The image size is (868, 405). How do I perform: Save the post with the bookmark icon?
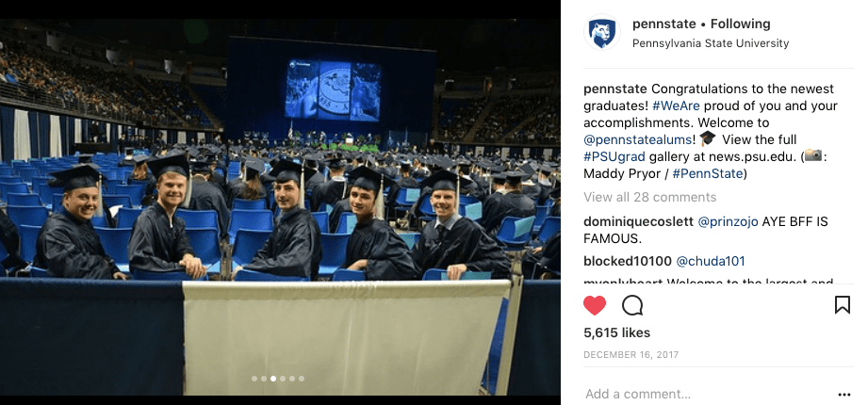843,305
